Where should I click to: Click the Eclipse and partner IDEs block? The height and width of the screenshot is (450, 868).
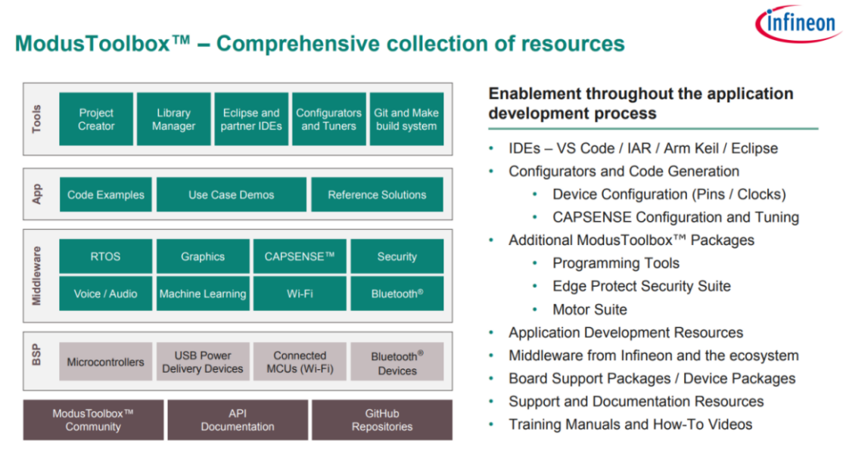pos(251,119)
